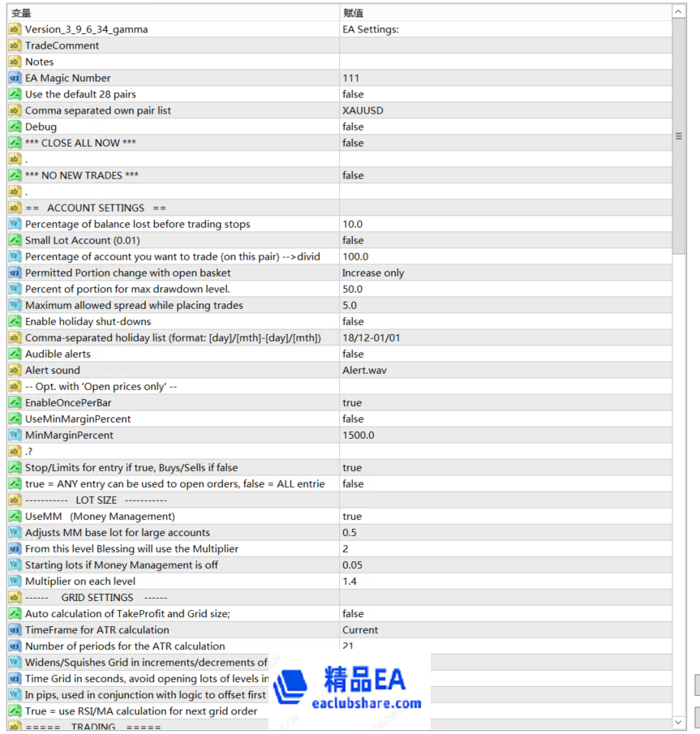Toggle UseMM Money Management true value
The height and width of the screenshot is (734, 700).
pos(505,516)
